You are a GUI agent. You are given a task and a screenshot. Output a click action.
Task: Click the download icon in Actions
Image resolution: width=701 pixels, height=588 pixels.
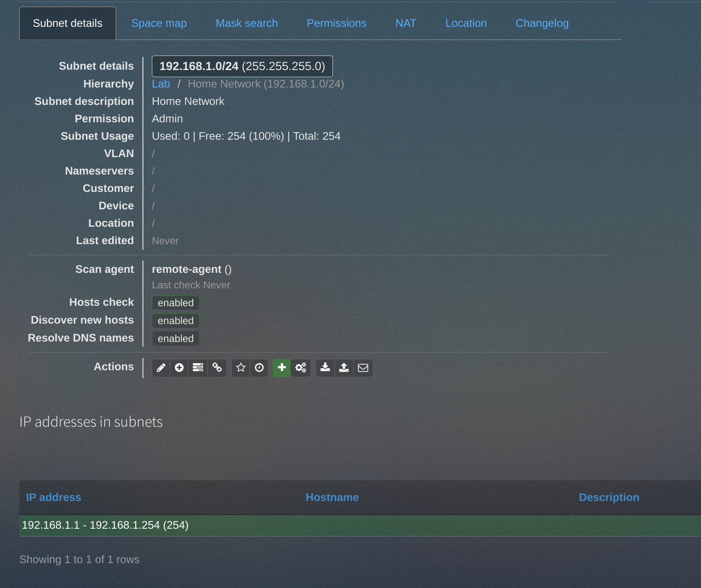(x=325, y=368)
